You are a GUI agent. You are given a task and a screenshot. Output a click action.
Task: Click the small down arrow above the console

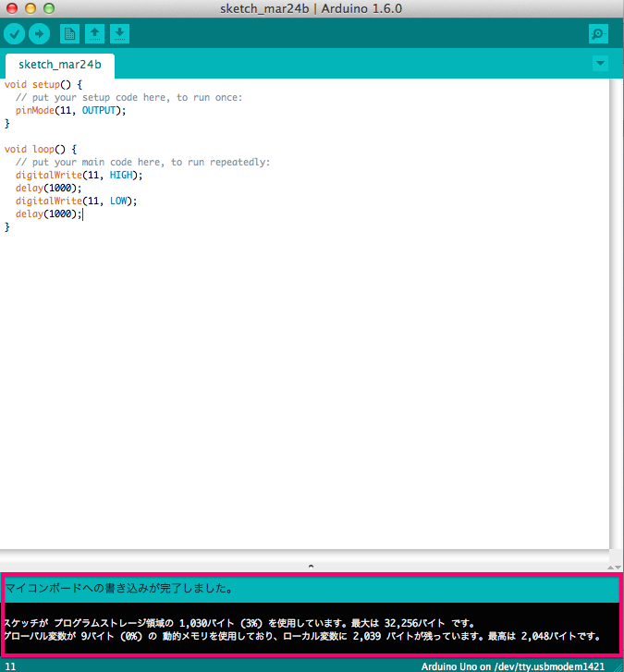[618, 568]
